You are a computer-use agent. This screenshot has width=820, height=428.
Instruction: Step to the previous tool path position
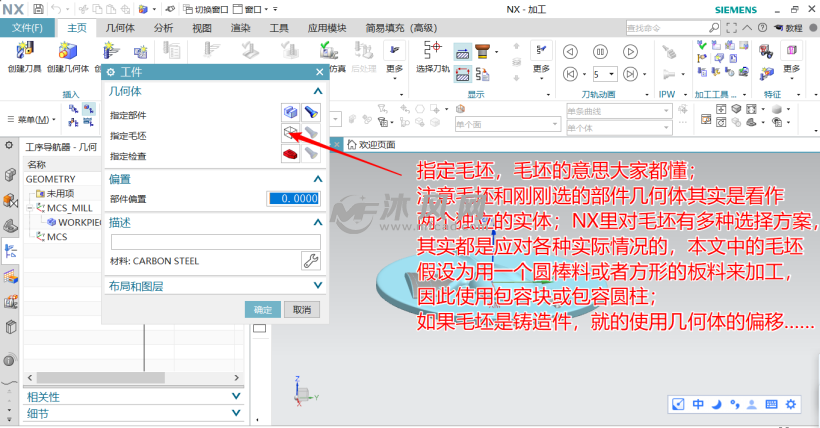(x=570, y=74)
